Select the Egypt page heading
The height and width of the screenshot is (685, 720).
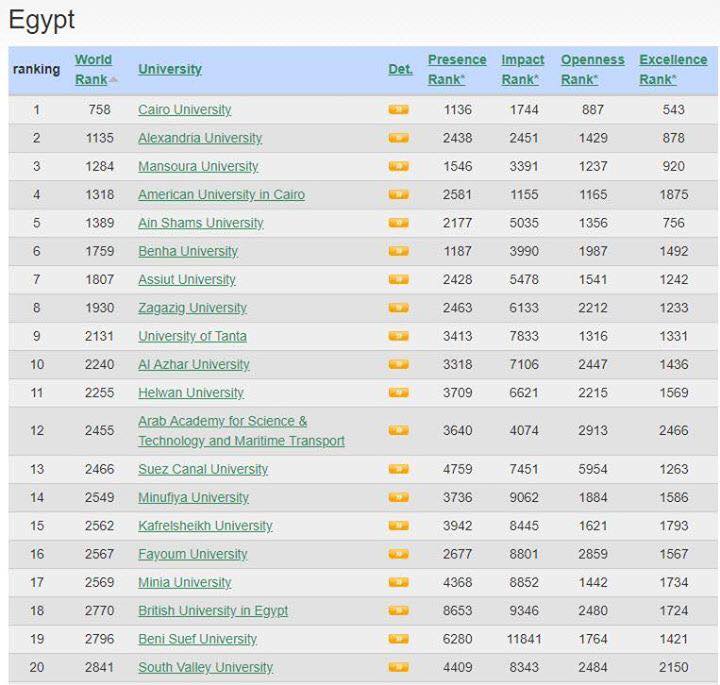point(42,20)
